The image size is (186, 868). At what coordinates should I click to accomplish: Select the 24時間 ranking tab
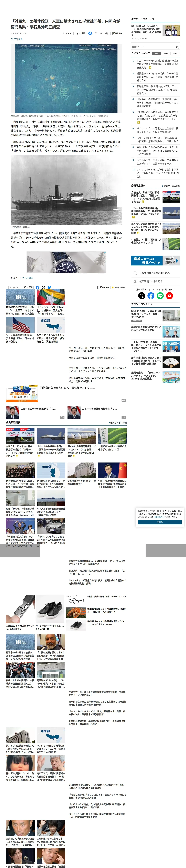[166, 54]
